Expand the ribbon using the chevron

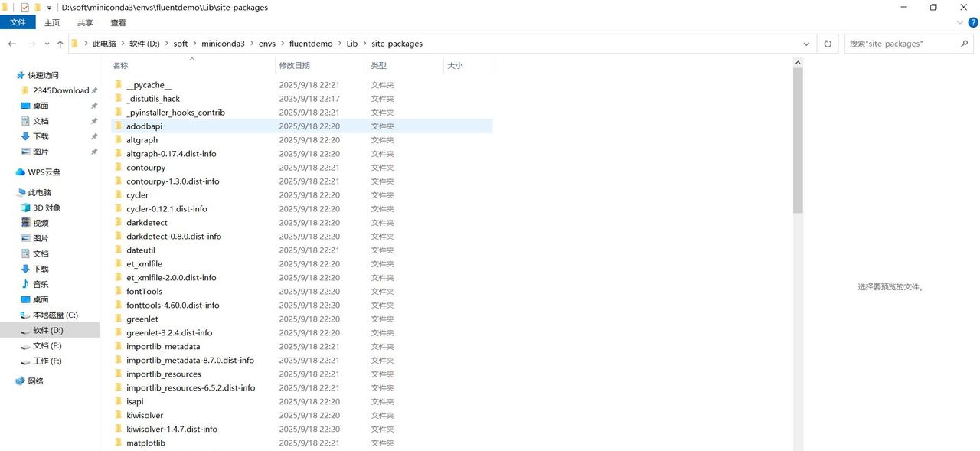point(959,23)
